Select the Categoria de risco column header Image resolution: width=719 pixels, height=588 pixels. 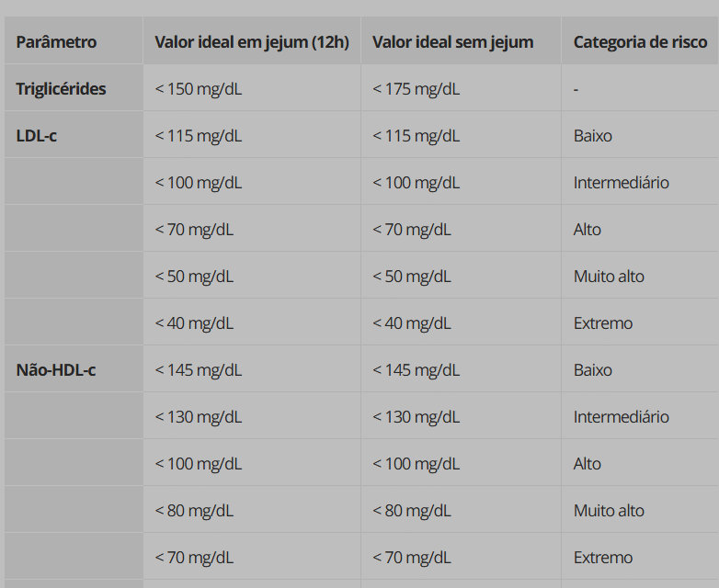click(x=640, y=41)
